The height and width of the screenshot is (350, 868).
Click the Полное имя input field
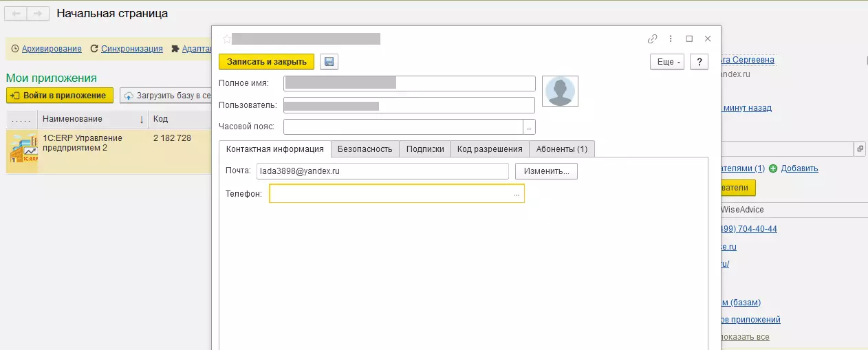[x=409, y=83]
